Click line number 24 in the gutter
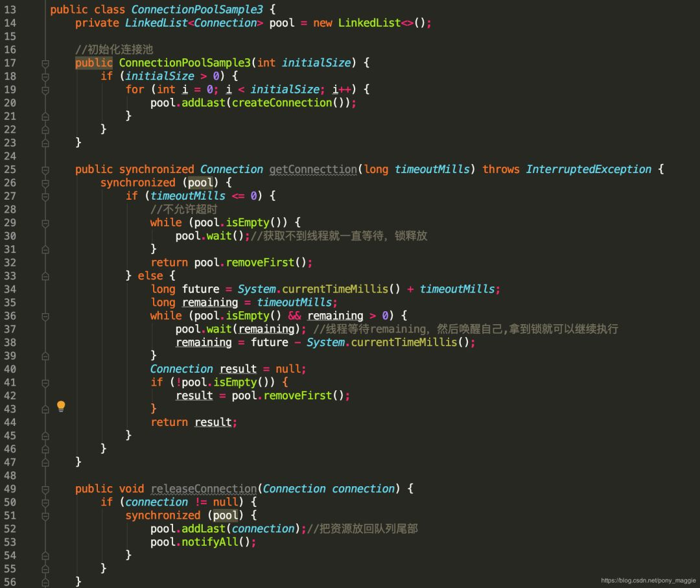Viewport: 700px width, 588px height. pos(10,156)
